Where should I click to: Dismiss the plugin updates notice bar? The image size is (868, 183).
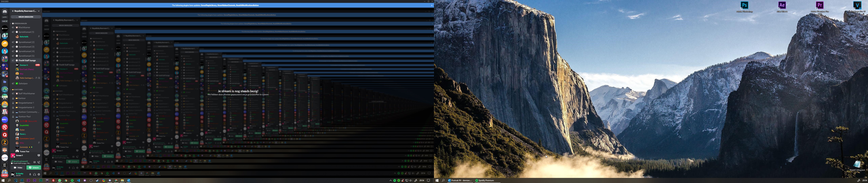[431, 5]
